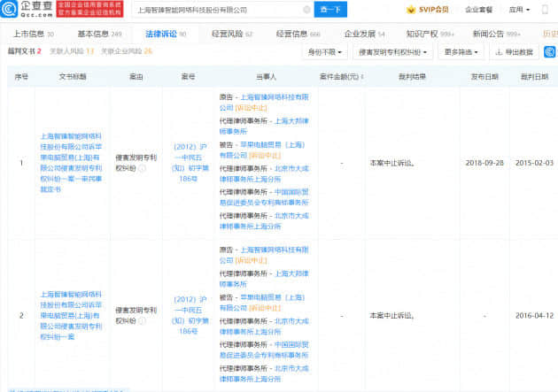Click the judgment date 2015-02-03

tap(534, 163)
